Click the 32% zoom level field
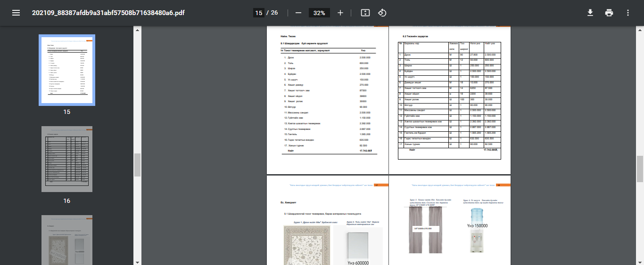Image resolution: width=644 pixels, height=265 pixels. pos(319,13)
